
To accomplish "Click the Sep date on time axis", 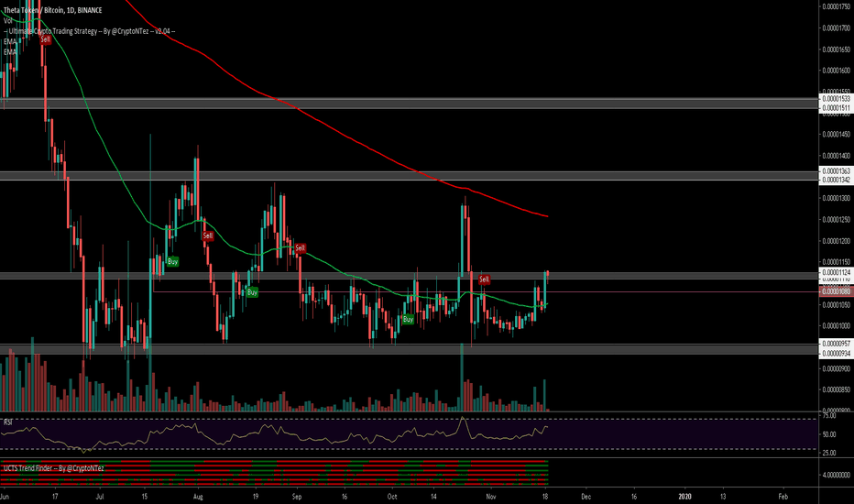I will pos(297,497).
